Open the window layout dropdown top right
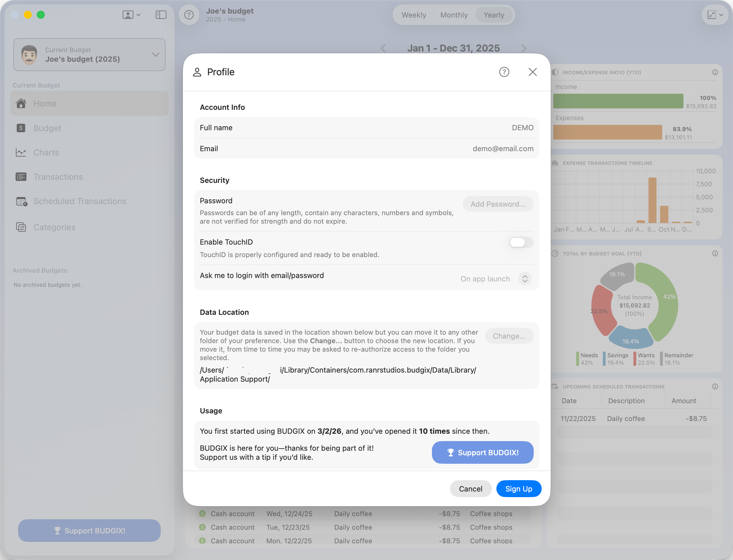Screen dimensions: 733x560 (715, 15)
